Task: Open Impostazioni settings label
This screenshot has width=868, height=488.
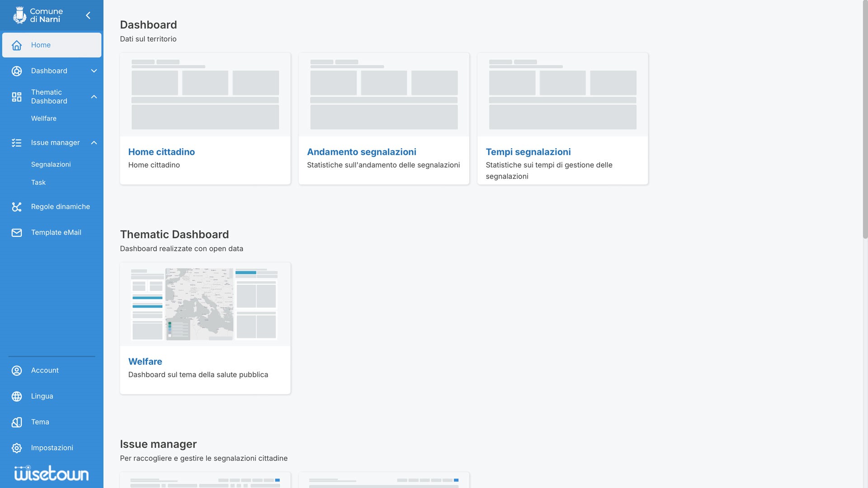Action: click(x=52, y=448)
